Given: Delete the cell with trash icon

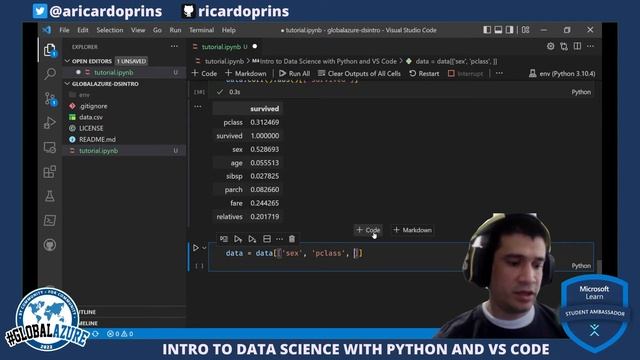Looking at the screenshot, I should tap(292, 239).
